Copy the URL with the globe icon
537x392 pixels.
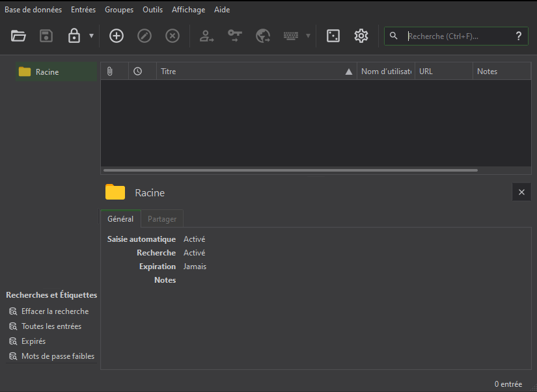263,36
